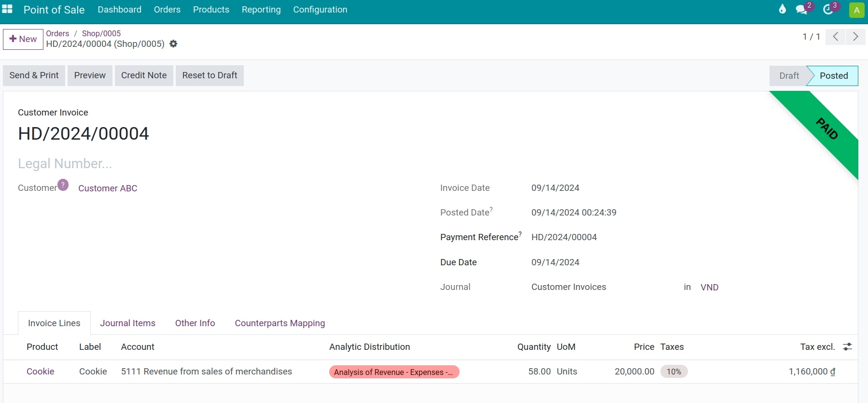
Task: Click the 5111 Revenue account cell
Action: [207, 372]
